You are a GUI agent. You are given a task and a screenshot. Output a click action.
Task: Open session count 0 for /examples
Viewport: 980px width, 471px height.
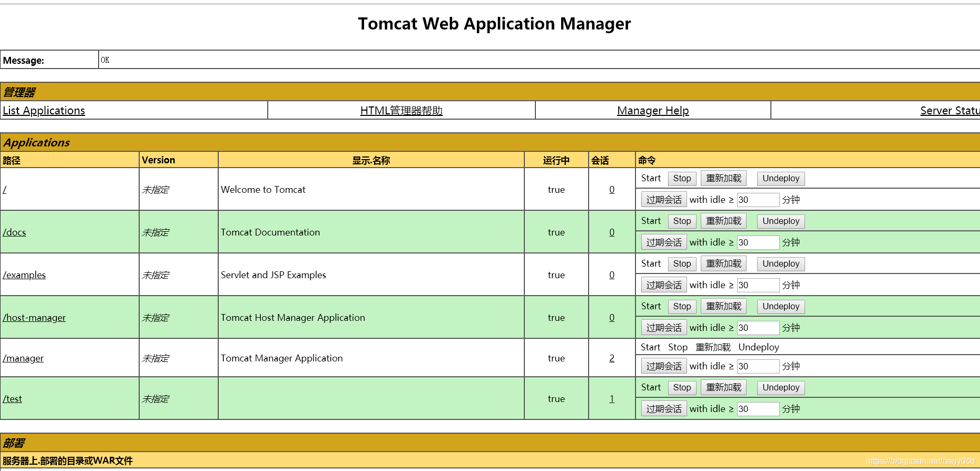612,275
